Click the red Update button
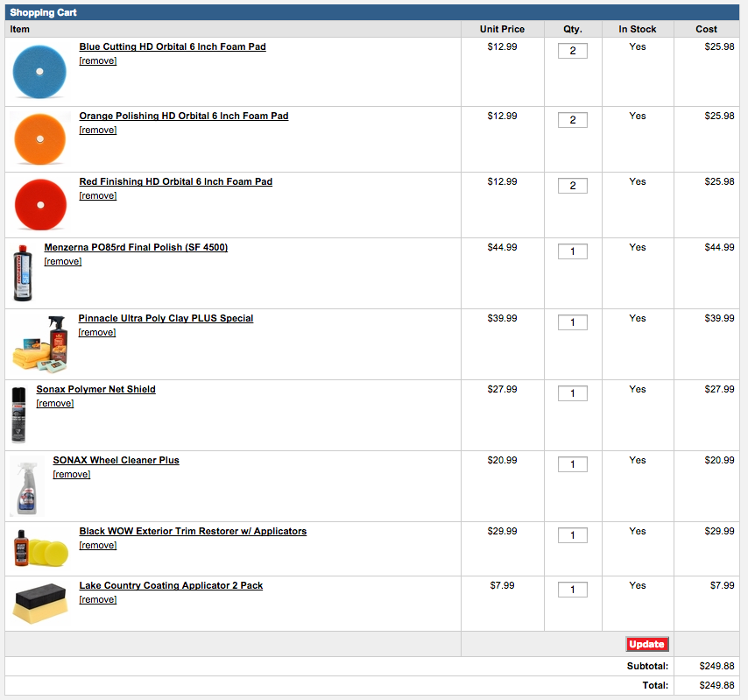This screenshot has height=700, width=748. click(647, 645)
